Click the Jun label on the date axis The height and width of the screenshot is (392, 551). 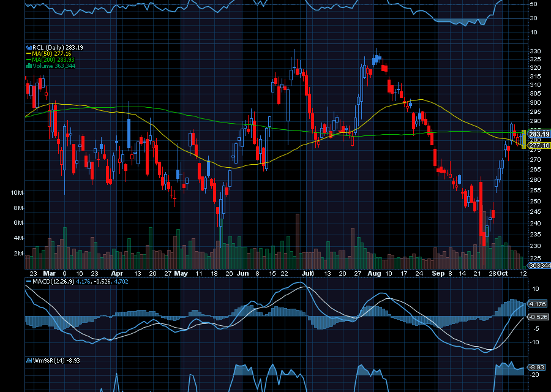tap(243, 274)
